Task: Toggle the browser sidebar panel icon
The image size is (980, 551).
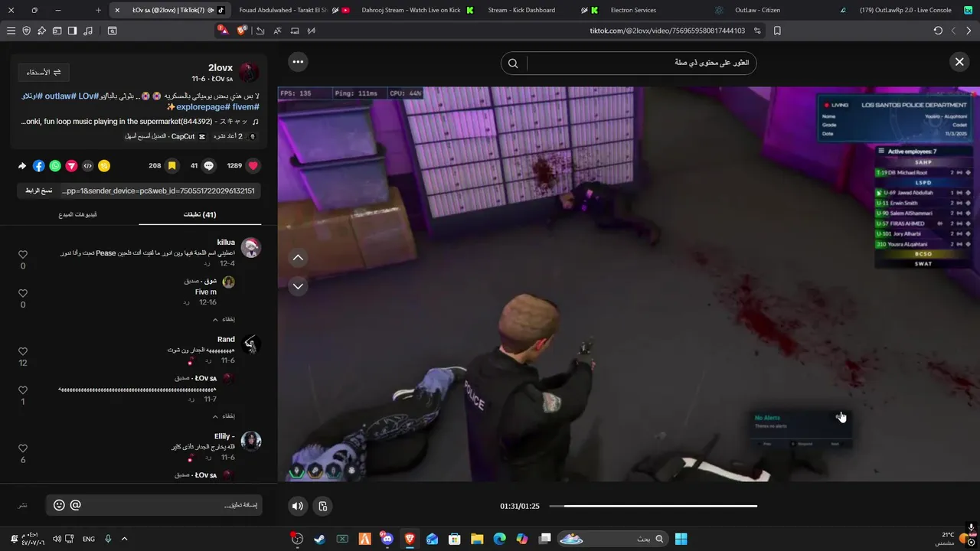Action: pos(72,31)
